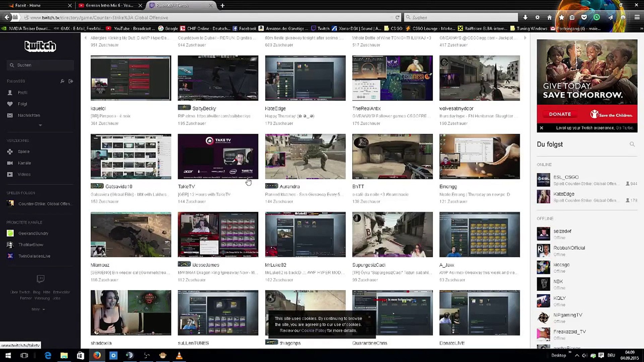
Task: Open the Facebook bookmark
Action: click(245, 28)
